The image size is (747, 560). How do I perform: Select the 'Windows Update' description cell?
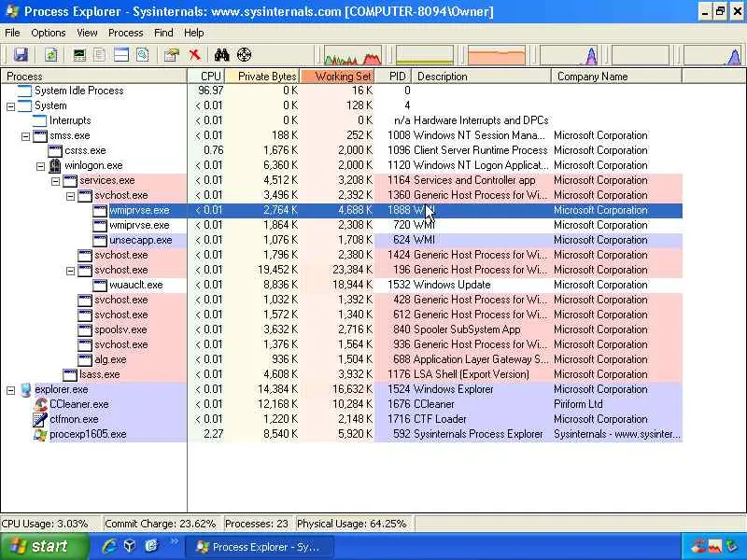[452, 286]
